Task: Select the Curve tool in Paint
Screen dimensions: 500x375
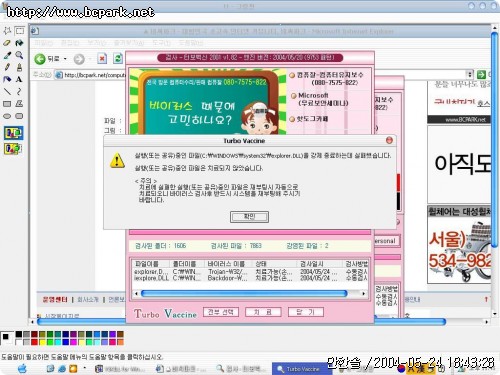Action: coord(20,91)
